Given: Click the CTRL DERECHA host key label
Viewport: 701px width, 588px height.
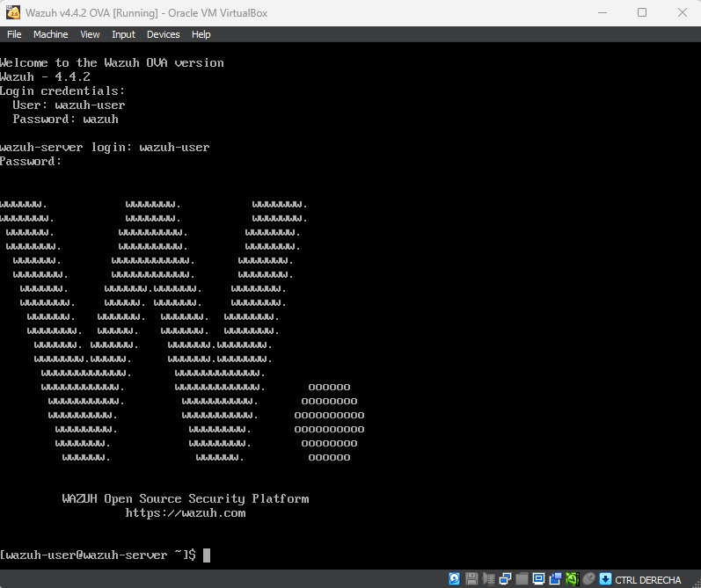Looking at the screenshot, I should pos(648,580).
